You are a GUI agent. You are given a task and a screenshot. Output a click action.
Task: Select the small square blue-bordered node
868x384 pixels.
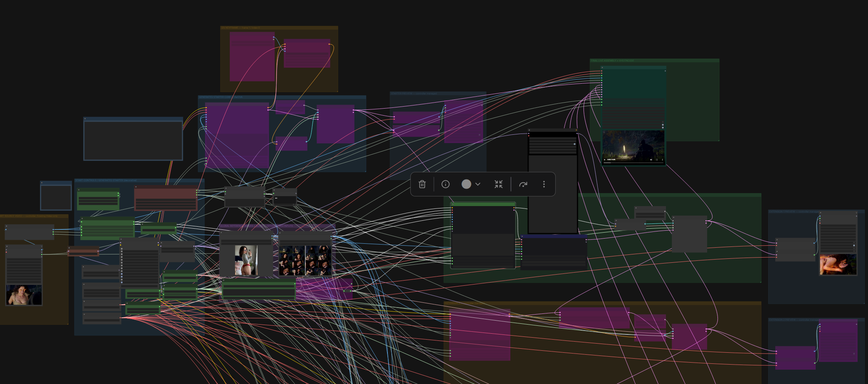tap(56, 196)
